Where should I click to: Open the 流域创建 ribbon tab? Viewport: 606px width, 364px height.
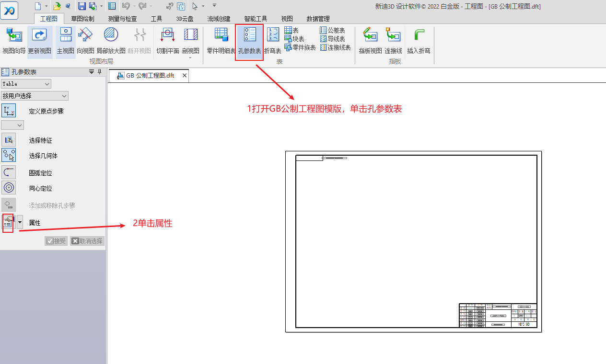coord(219,19)
